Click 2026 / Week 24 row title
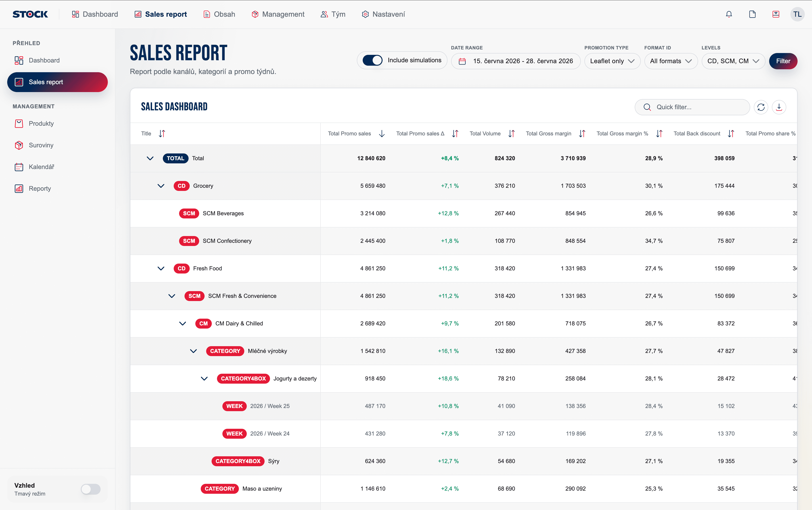The height and width of the screenshot is (510, 812). click(270, 433)
